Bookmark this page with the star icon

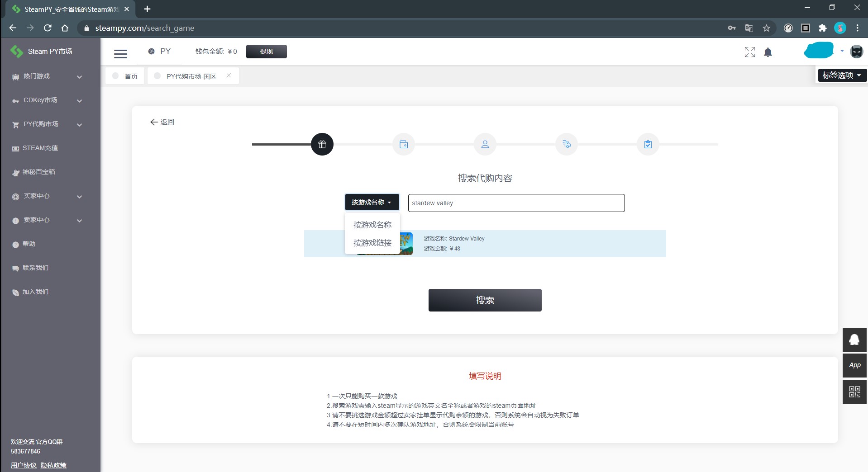(766, 28)
